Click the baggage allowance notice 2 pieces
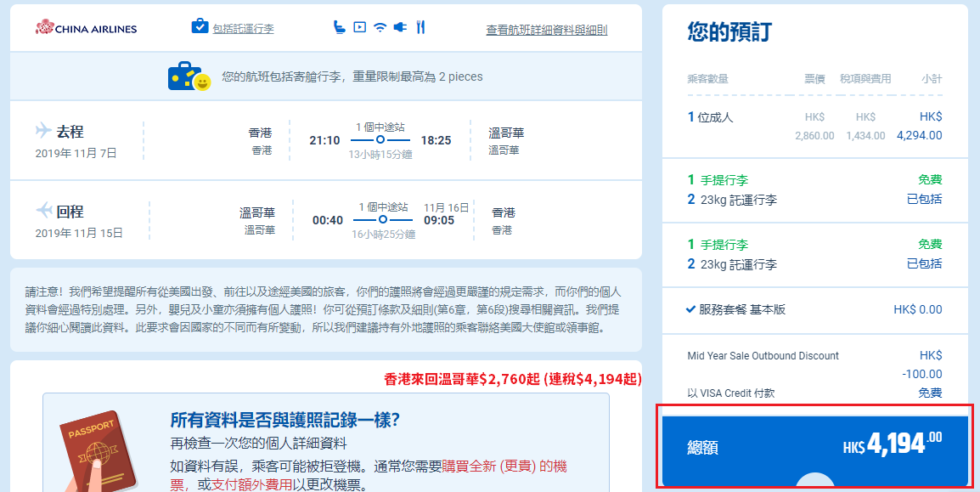The image size is (980, 492). pyautogui.click(x=352, y=76)
